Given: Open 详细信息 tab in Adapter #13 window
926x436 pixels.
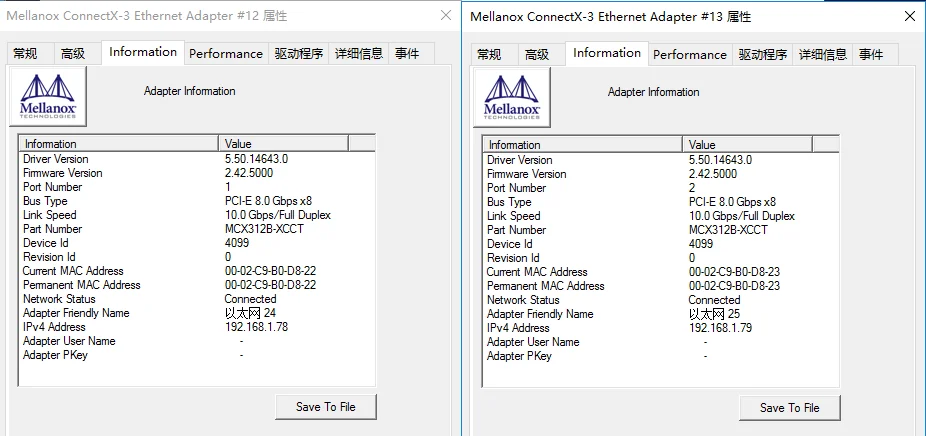Looking at the screenshot, I should pos(823,55).
